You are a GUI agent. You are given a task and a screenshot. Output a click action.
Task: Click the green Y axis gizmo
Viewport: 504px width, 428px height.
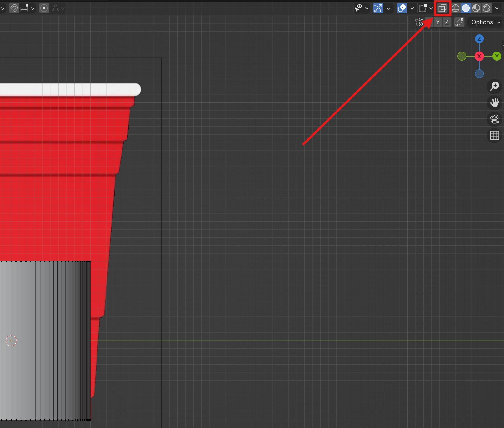coord(497,56)
